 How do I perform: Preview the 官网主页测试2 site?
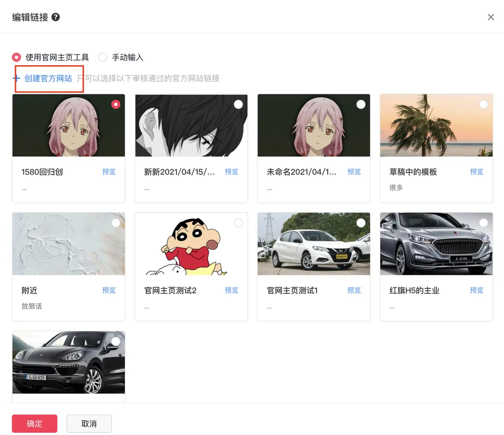tap(231, 290)
